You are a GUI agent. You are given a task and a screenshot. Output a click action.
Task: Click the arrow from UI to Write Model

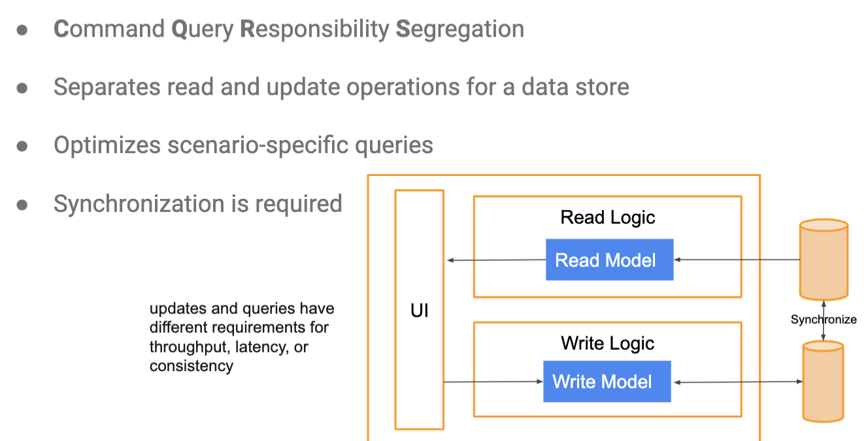pyautogui.click(x=493, y=381)
